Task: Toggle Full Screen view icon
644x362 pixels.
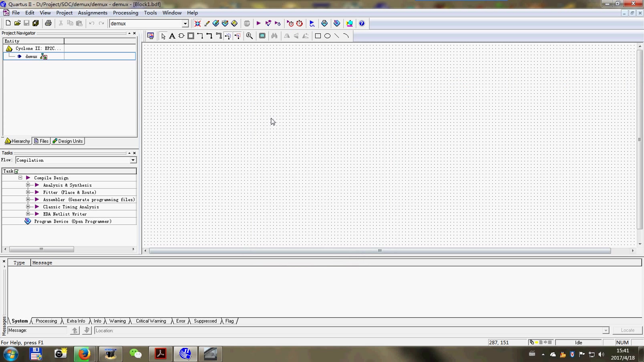Action: pos(262,36)
